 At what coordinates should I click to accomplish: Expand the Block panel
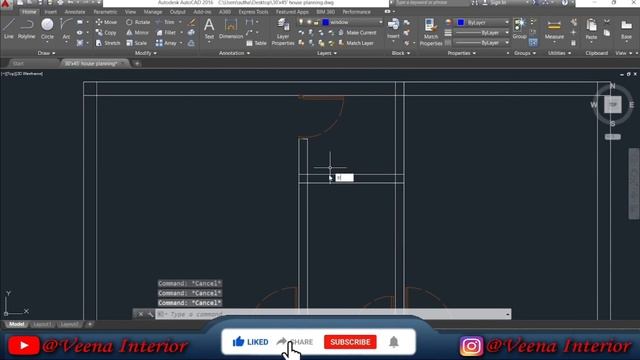tap(400, 53)
